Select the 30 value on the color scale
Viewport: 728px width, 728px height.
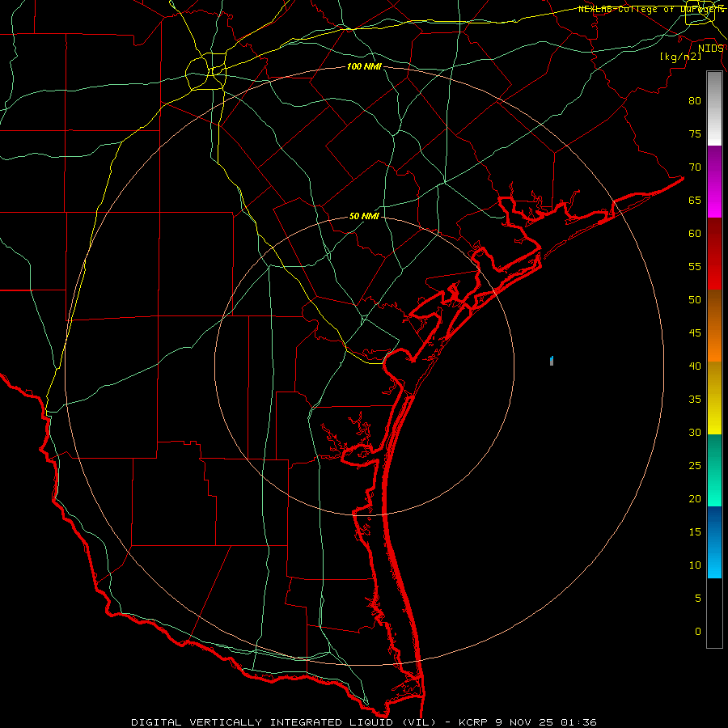coord(695,432)
